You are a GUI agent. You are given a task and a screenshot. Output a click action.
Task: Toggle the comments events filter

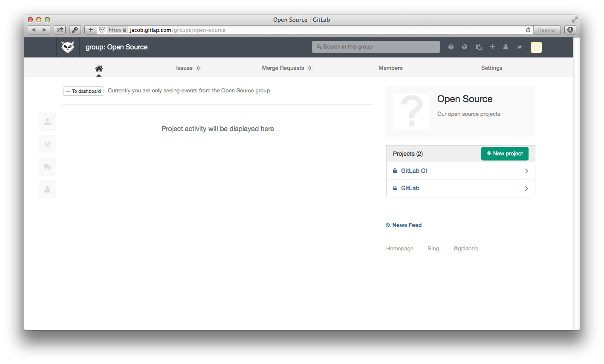[x=47, y=167]
